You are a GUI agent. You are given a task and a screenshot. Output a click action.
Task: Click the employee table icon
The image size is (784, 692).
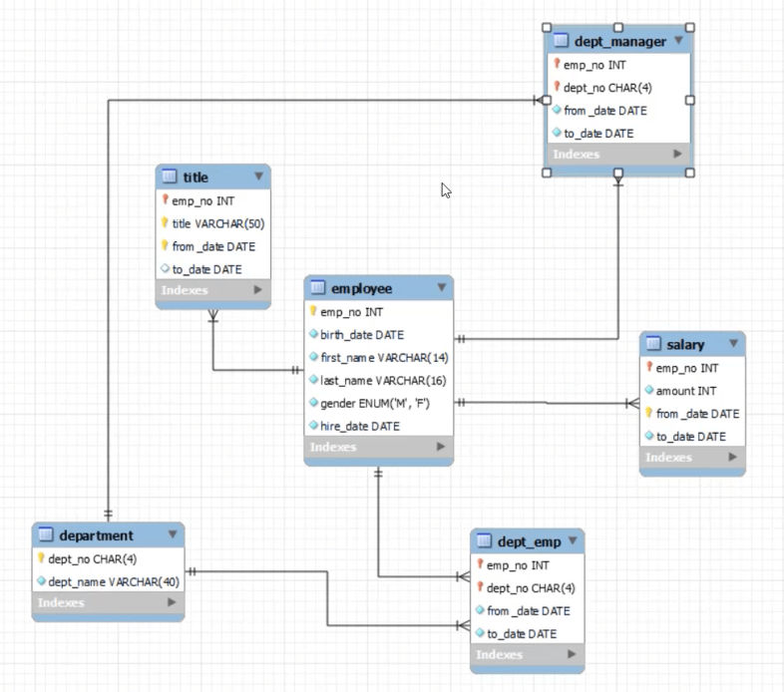pyautogui.click(x=318, y=287)
